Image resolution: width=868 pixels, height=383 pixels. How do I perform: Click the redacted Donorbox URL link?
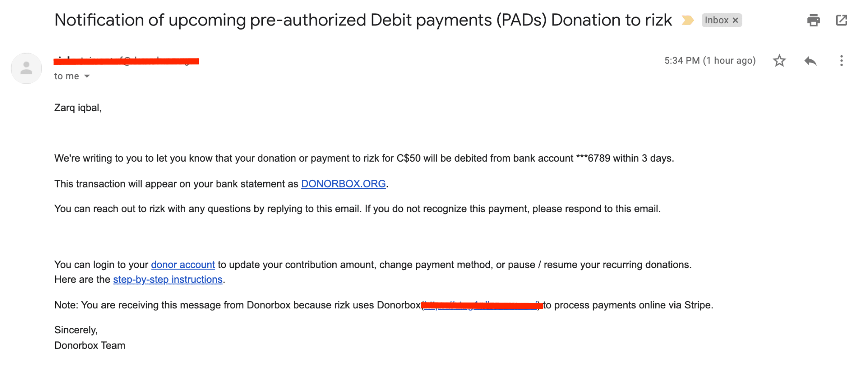tap(482, 305)
